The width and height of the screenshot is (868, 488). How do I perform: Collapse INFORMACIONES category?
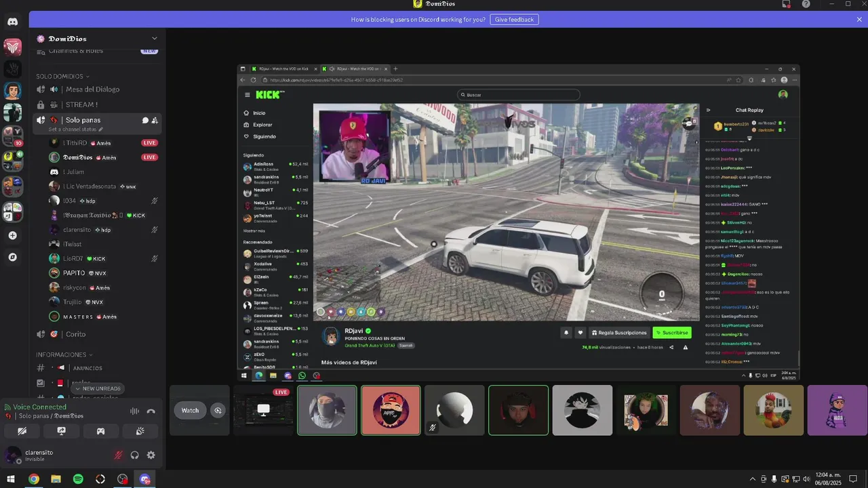64,354
